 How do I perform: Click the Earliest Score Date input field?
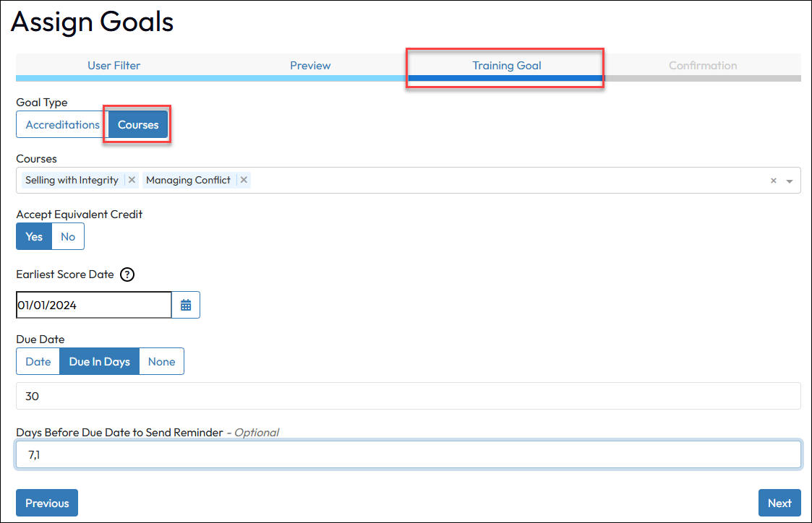tap(93, 305)
